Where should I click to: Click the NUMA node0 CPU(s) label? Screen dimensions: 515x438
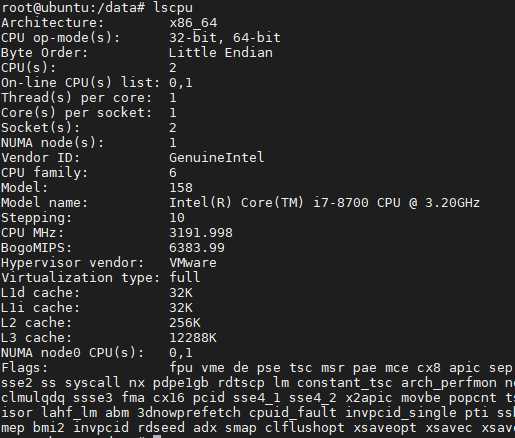pyautogui.click(x=73, y=353)
